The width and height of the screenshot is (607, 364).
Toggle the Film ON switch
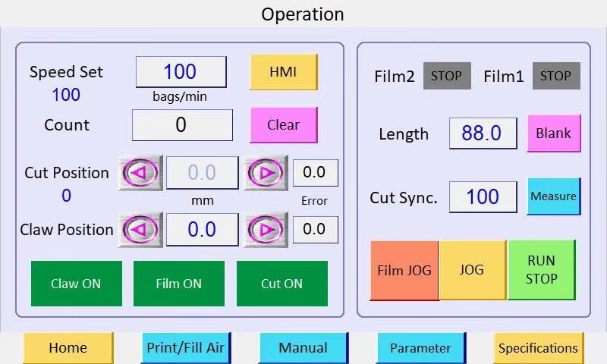pyautogui.click(x=178, y=284)
